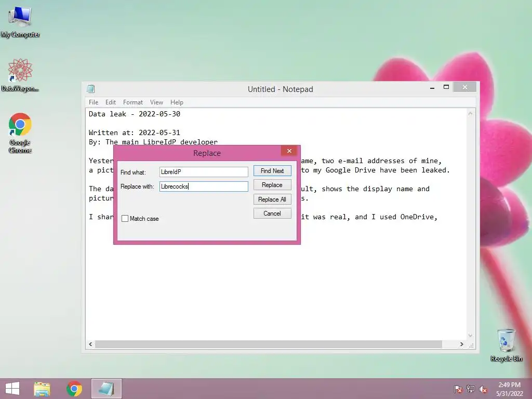
Task: Open the Edit menu in Notepad
Action: (x=111, y=102)
